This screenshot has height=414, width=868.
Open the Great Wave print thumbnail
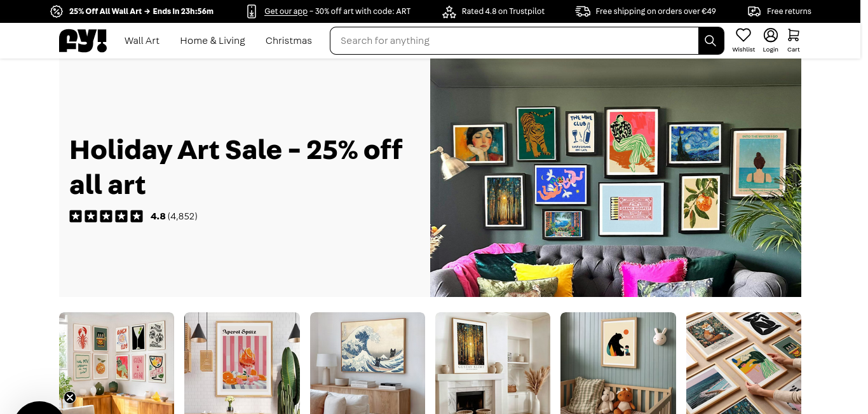[367, 363]
